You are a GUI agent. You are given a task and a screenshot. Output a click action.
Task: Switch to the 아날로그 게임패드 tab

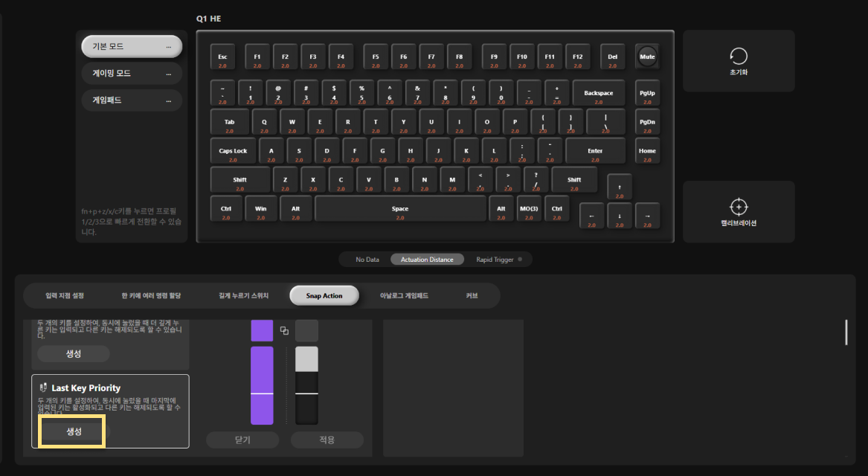pyautogui.click(x=404, y=295)
